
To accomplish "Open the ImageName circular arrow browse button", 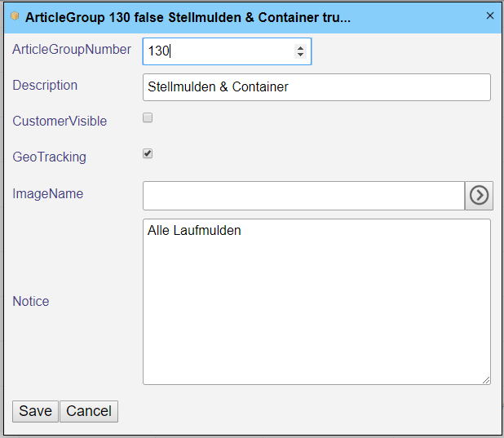I will tap(479, 196).
